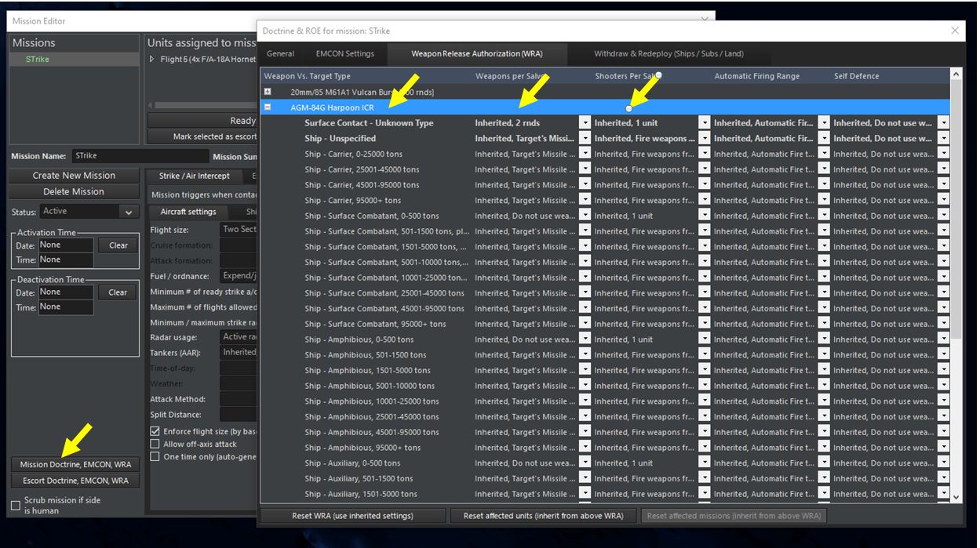
Task: Collapse the AGM-84G Harpoon ICR weapon group
Action: pos(268,107)
